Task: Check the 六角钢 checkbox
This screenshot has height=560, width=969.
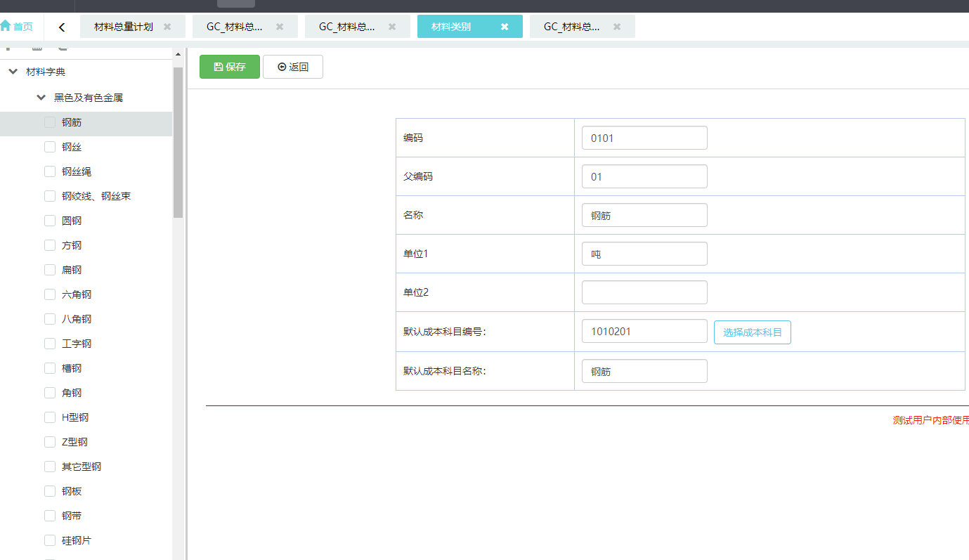Action: pos(50,294)
